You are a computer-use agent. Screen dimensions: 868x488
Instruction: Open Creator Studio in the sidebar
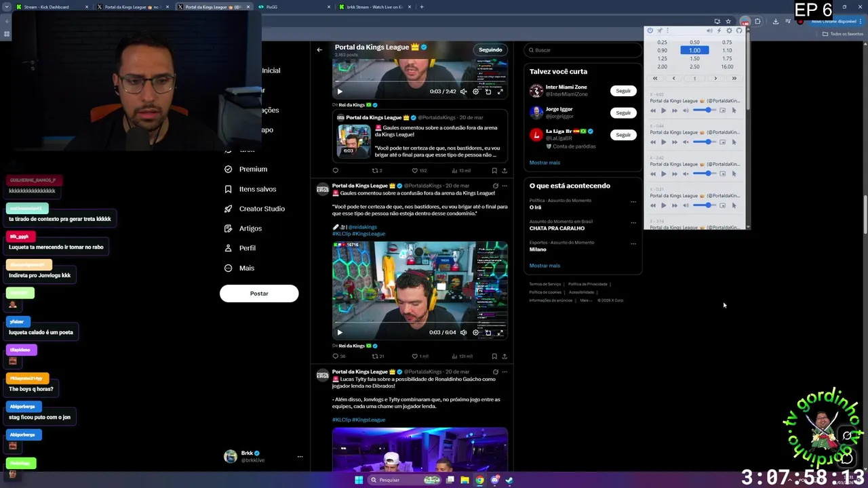[254, 209]
